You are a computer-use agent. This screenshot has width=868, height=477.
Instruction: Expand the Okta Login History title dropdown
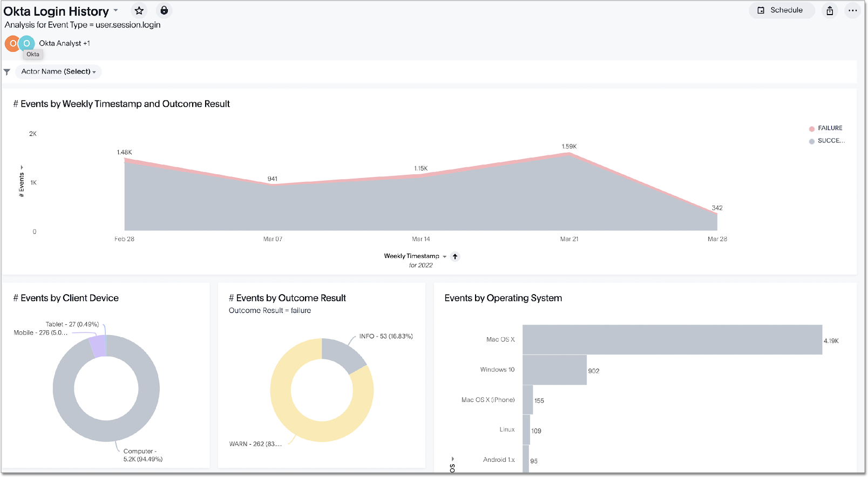pyautogui.click(x=116, y=10)
